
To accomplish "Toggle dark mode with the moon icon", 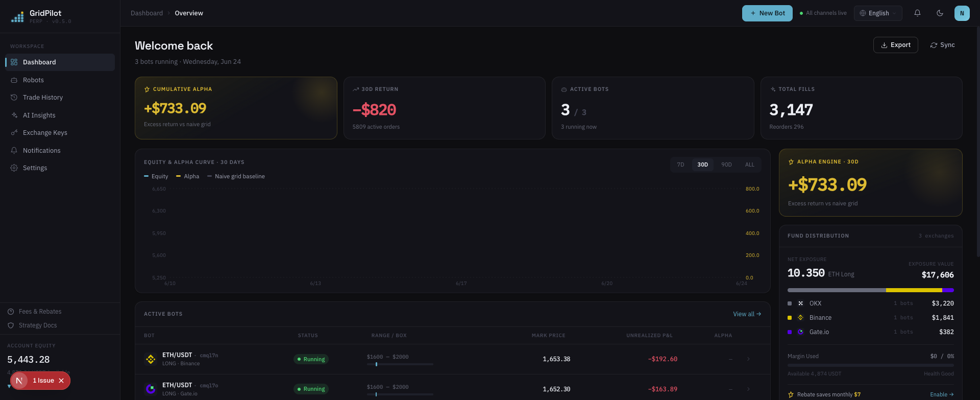I will click(x=940, y=13).
